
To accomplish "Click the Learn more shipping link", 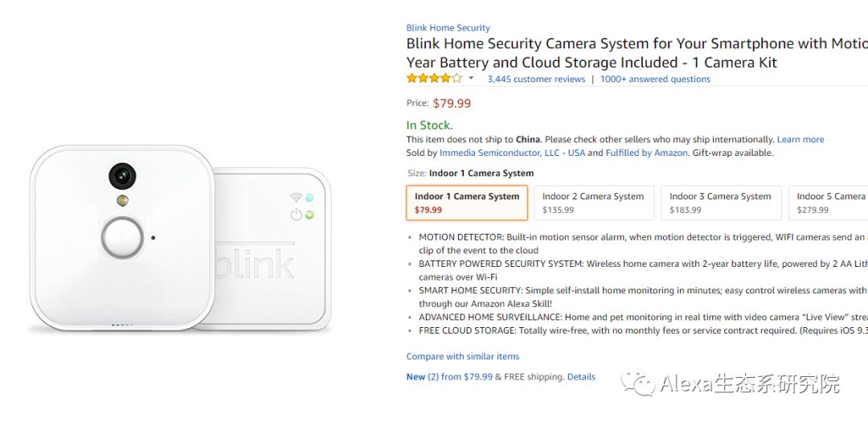I will [x=800, y=139].
